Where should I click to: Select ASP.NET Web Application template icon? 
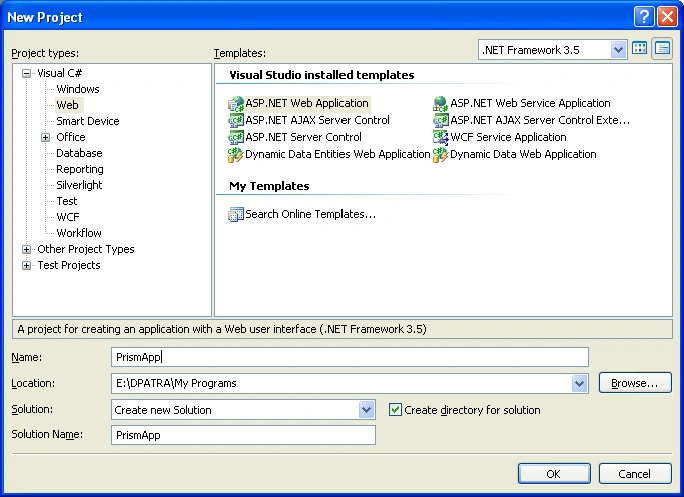pyautogui.click(x=236, y=104)
